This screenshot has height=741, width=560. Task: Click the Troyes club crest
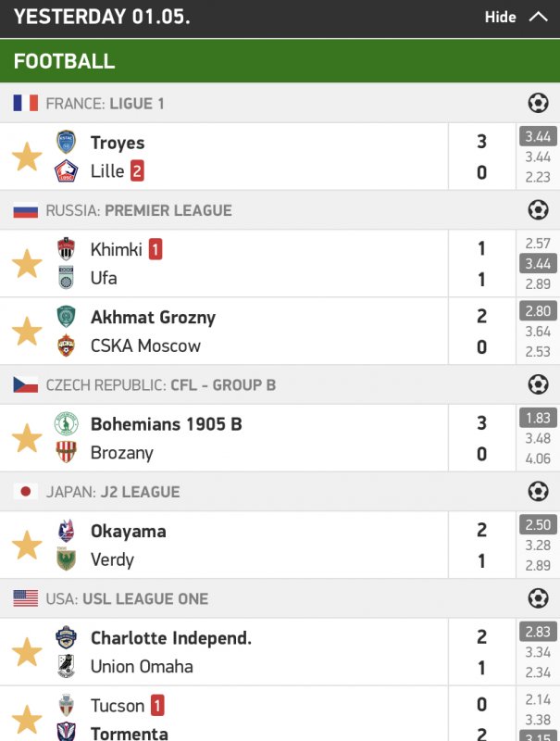[x=67, y=143]
